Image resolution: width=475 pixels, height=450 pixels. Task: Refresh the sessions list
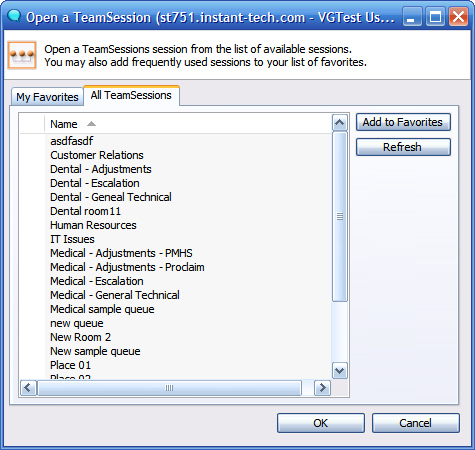coord(403,147)
